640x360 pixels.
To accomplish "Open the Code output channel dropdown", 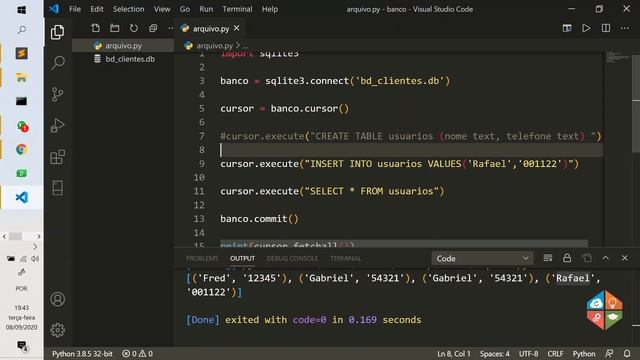I will (x=482, y=258).
